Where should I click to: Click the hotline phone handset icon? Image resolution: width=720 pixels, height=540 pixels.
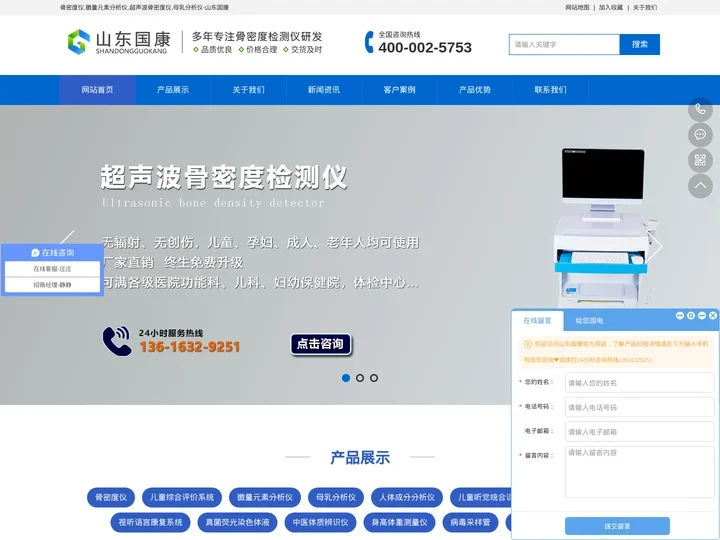tap(369, 42)
